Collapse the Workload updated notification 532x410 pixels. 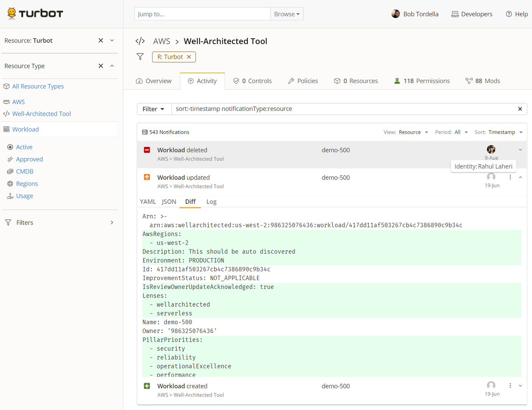click(x=520, y=177)
